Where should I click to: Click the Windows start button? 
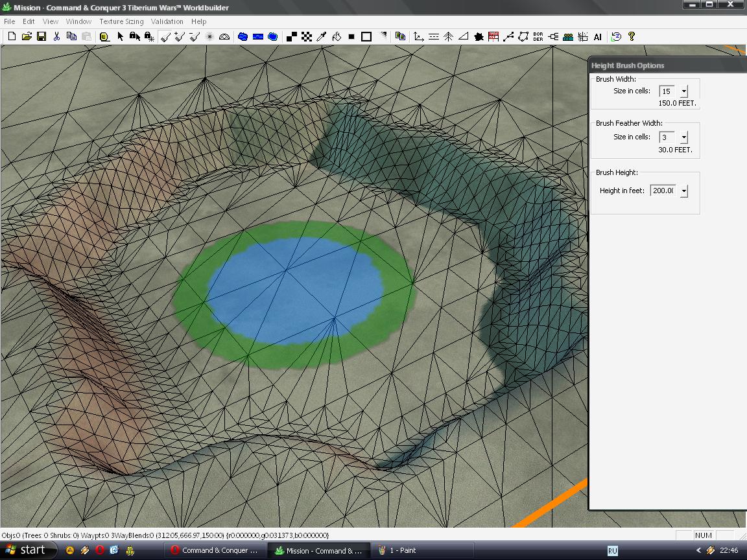(x=28, y=550)
